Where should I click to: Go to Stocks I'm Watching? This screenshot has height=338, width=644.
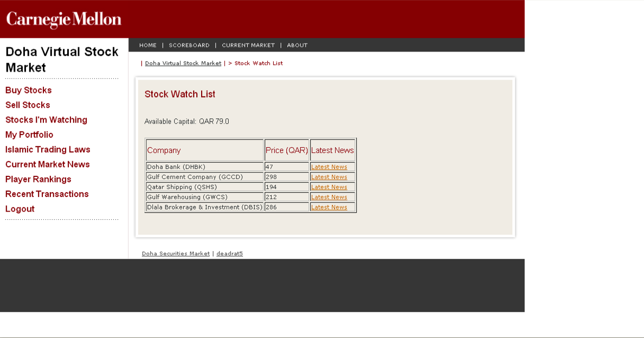coord(47,120)
